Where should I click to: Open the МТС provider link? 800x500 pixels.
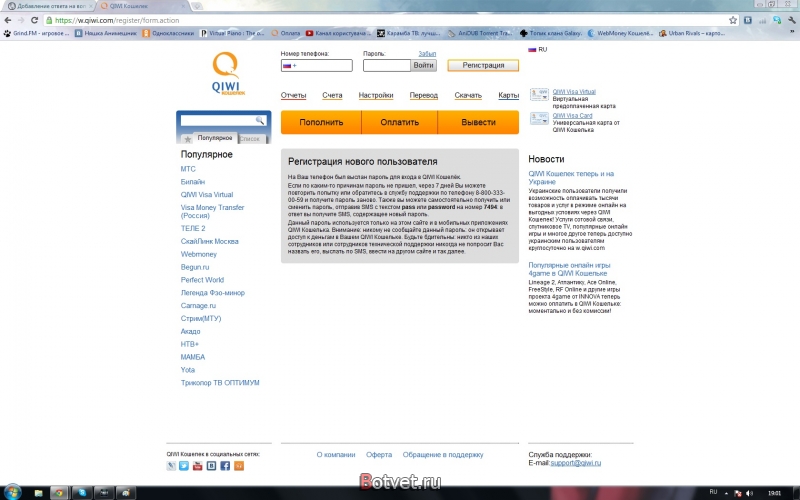[188, 169]
